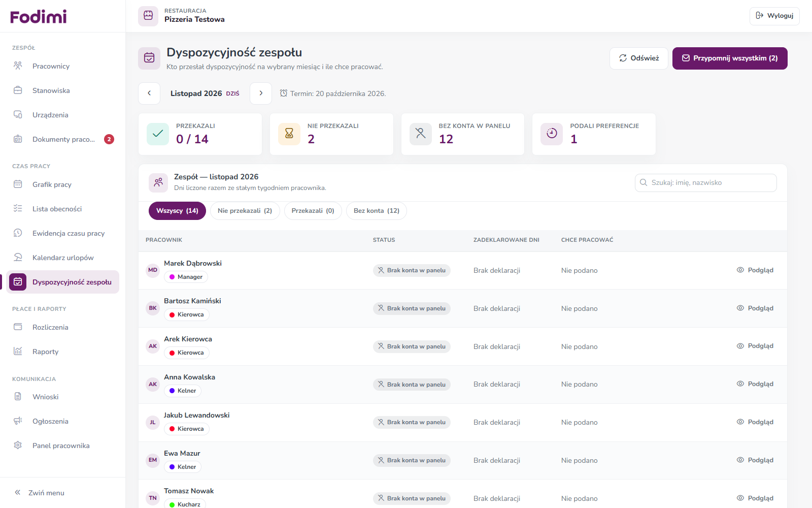The image size is (812, 508).
Task: Open Podgląd for Bartosz Kamiński
Action: (755, 308)
